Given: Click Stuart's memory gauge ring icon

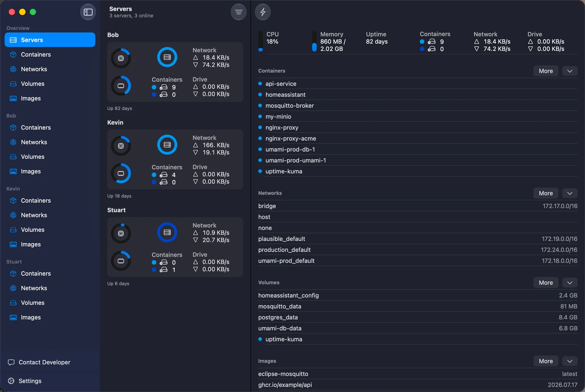Looking at the screenshot, I should 121,261.
